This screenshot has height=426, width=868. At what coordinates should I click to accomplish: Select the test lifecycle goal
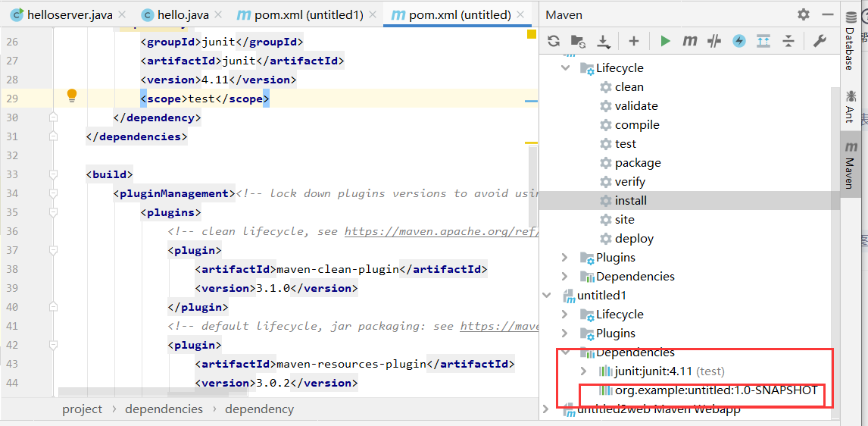626,143
